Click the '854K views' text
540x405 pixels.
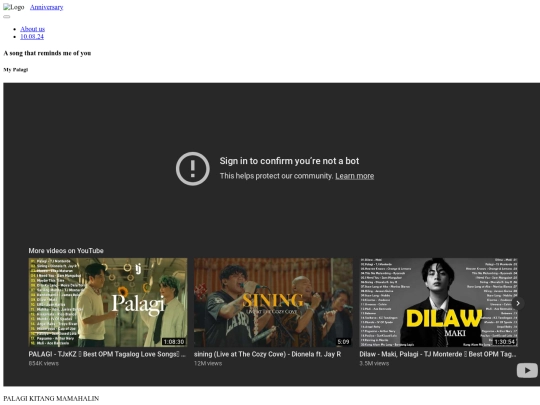44,363
